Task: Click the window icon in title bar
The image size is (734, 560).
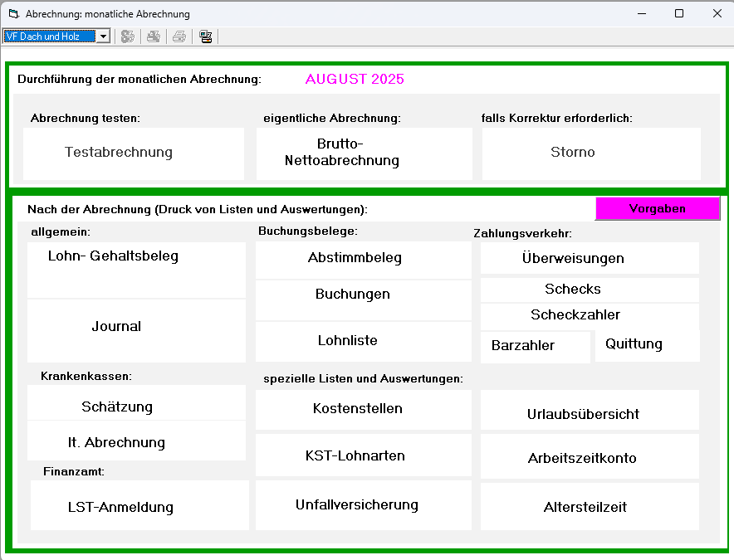Action: [13, 14]
